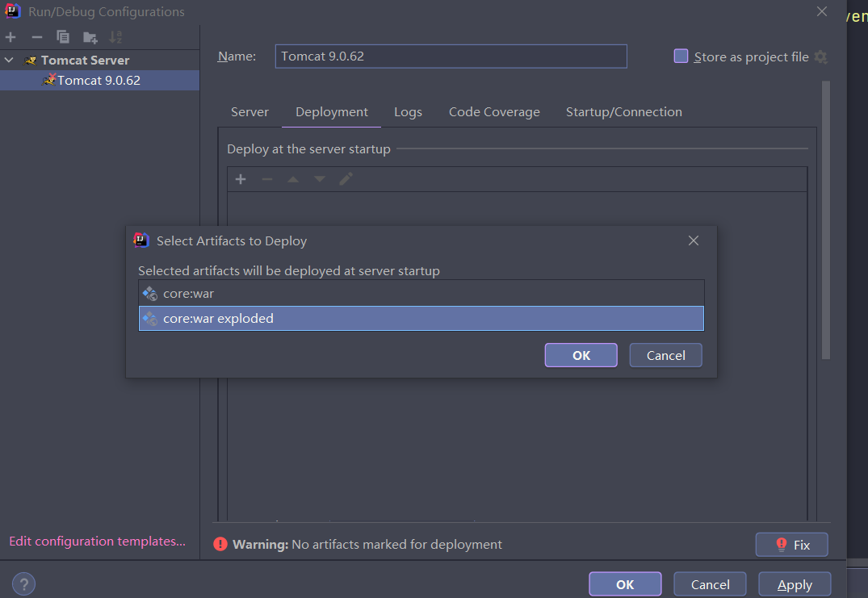The width and height of the screenshot is (868, 598).
Task: Confirm artifact selection with OK
Action: point(581,355)
